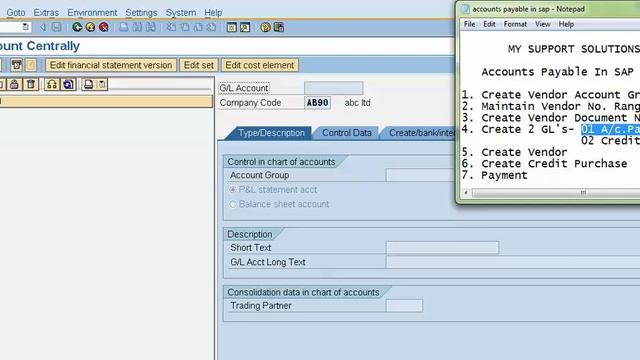The image size is (640, 360).
Task: Click the Short Text input field
Action: tap(442, 248)
